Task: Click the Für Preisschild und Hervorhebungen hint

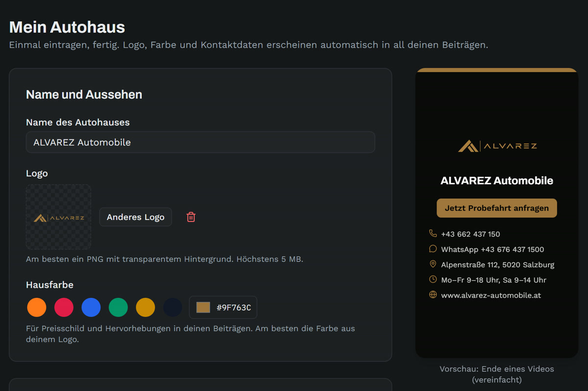Action: point(191,334)
